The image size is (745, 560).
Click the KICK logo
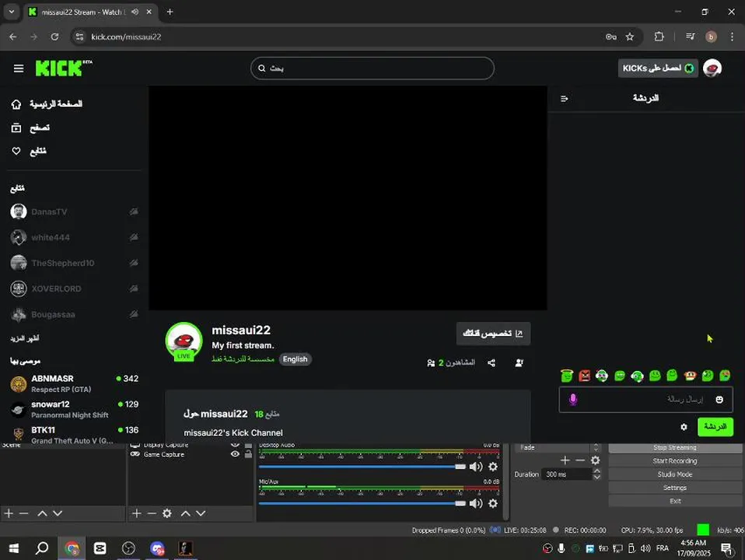(x=64, y=68)
